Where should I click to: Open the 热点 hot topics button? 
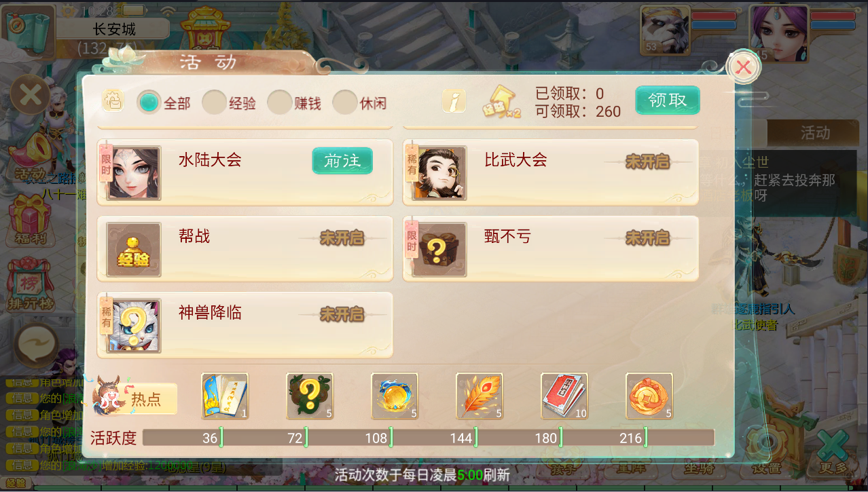[134, 398]
